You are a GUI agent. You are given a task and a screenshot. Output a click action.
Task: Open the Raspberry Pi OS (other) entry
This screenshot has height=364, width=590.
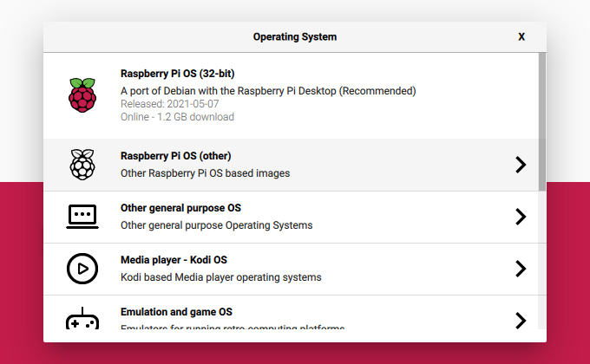pos(292,165)
